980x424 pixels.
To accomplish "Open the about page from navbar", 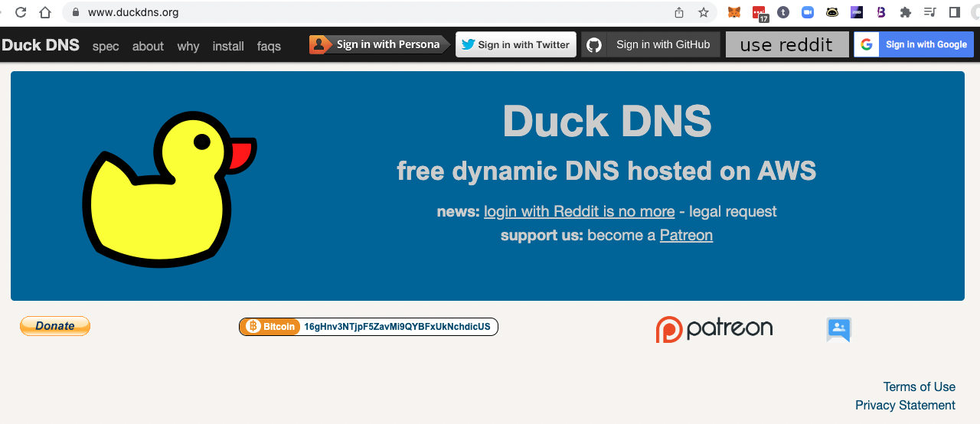I will click(148, 47).
